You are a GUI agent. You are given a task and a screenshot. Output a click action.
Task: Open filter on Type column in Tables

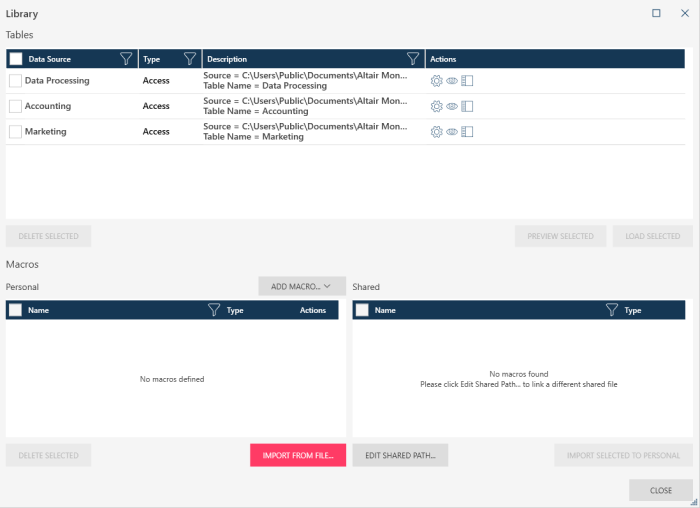point(190,59)
